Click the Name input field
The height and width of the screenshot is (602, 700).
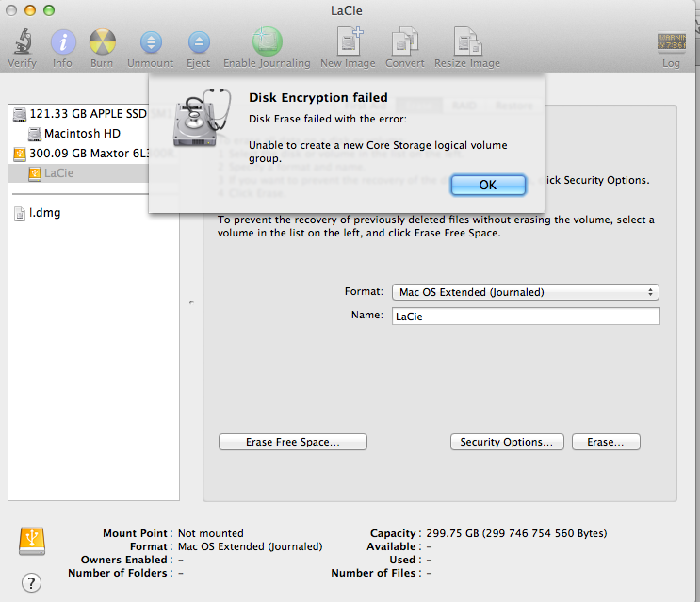click(x=526, y=317)
